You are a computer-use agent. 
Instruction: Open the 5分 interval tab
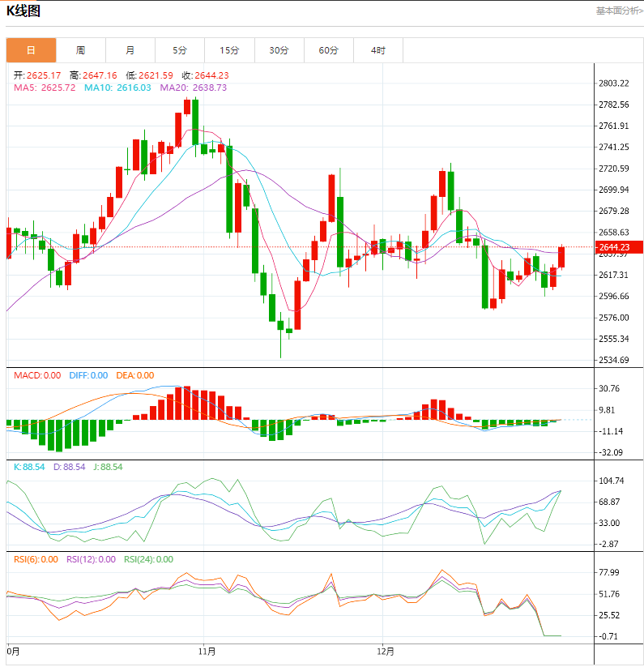180,50
